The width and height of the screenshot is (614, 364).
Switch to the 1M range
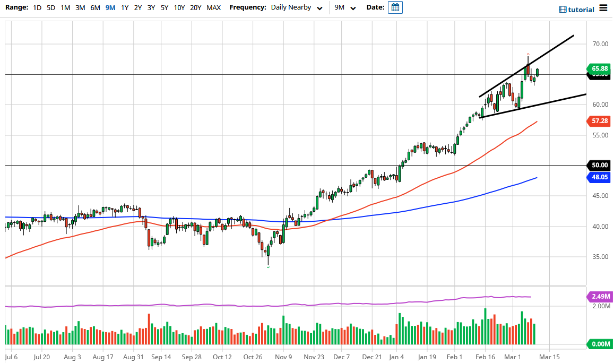tap(65, 7)
